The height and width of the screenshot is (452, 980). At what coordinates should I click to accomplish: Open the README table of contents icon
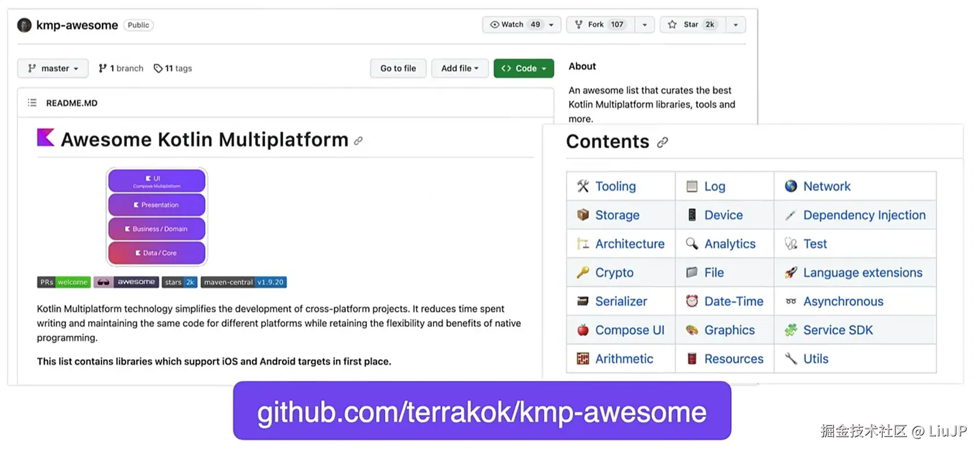pos(32,103)
